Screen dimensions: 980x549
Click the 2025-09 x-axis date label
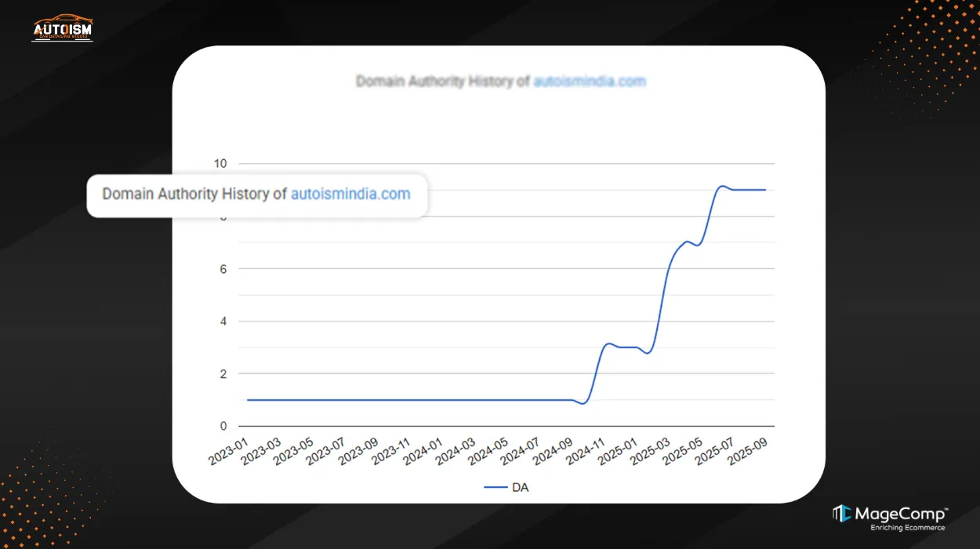coord(748,453)
